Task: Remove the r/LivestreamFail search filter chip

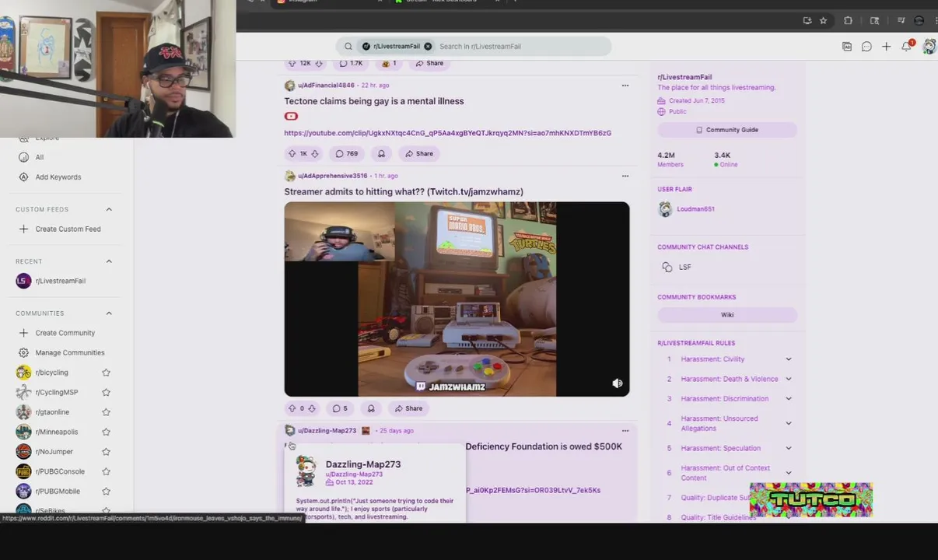Action: [x=428, y=47]
